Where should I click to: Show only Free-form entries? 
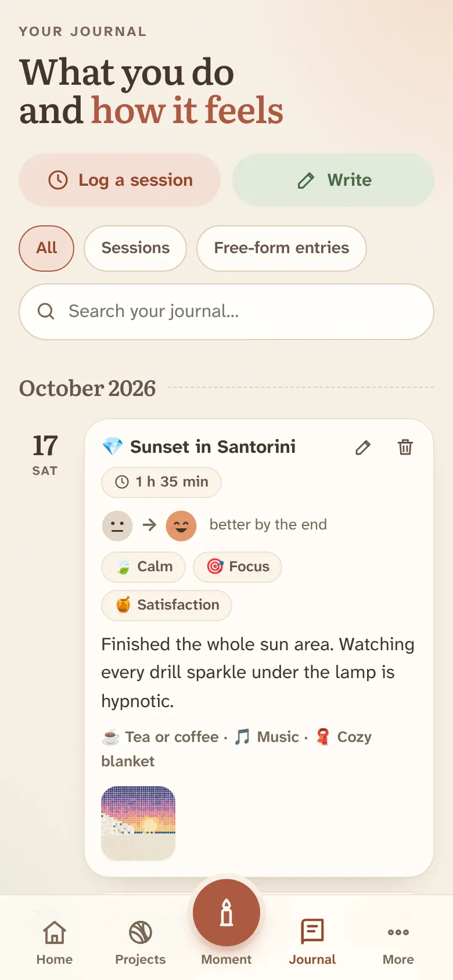[282, 248]
